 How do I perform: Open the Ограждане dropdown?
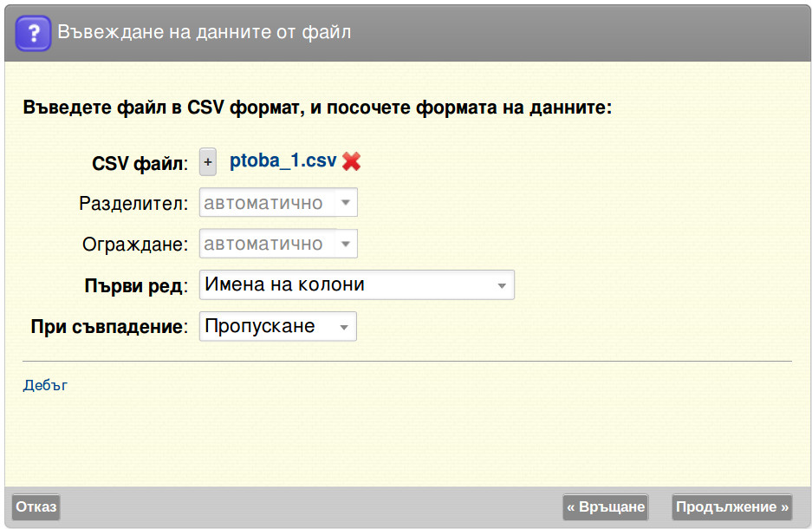(278, 244)
